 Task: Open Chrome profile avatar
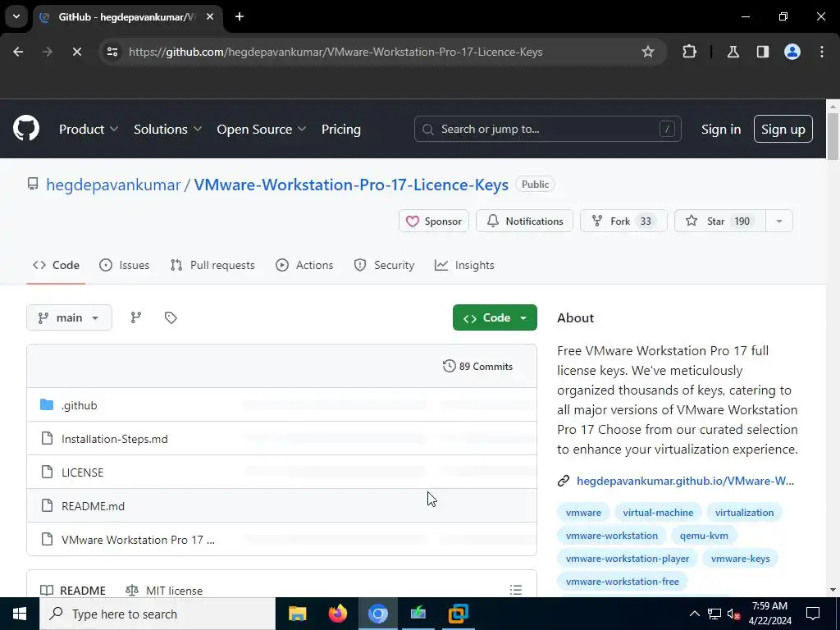click(x=792, y=52)
